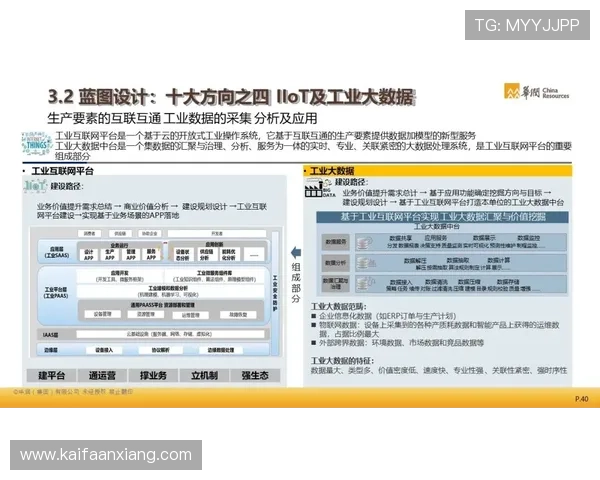Click the 数据汇聚与治理 gray label
Viewport: 600px width, 480px height.
pos(336,283)
